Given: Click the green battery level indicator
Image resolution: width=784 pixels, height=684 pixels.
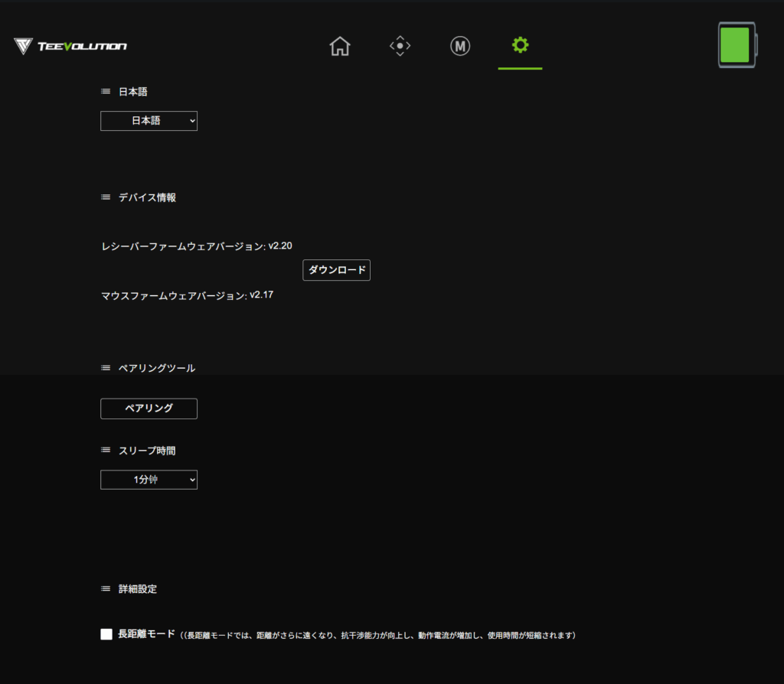Looking at the screenshot, I should point(735,45).
